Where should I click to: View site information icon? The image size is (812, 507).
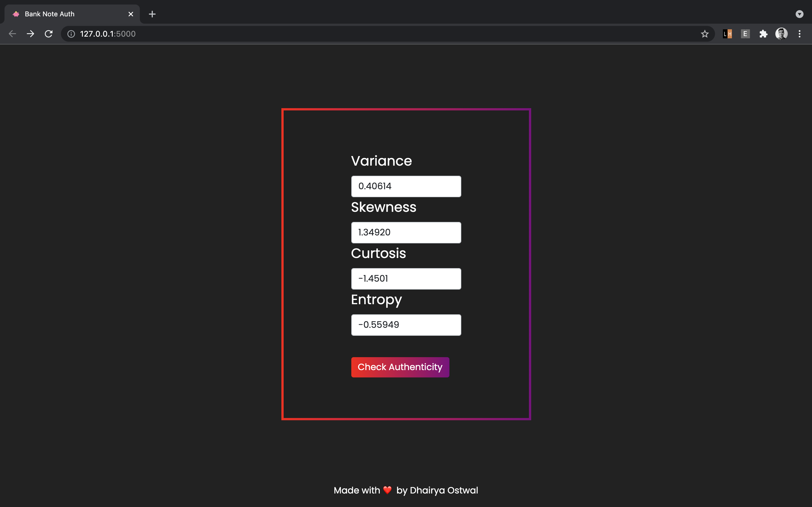click(x=71, y=34)
